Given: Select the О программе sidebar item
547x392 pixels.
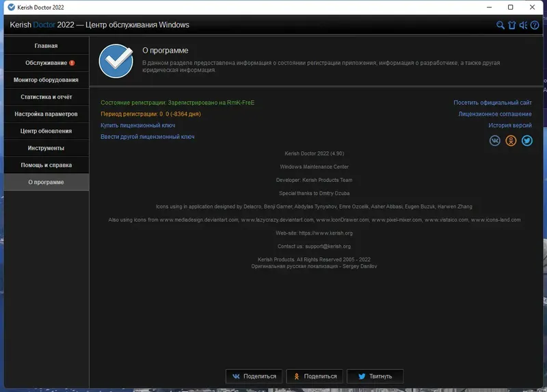Looking at the screenshot, I should click(46, 182).
